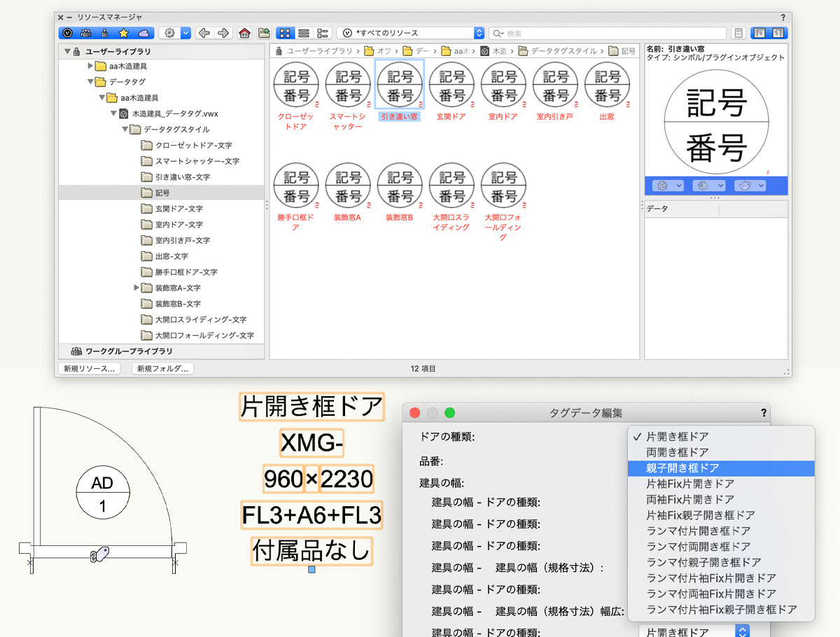Collapse the 木造建具_データタグ.vwx file node
Screen dimensions: 840x637
pyautogui.click(x=112, y=113)
